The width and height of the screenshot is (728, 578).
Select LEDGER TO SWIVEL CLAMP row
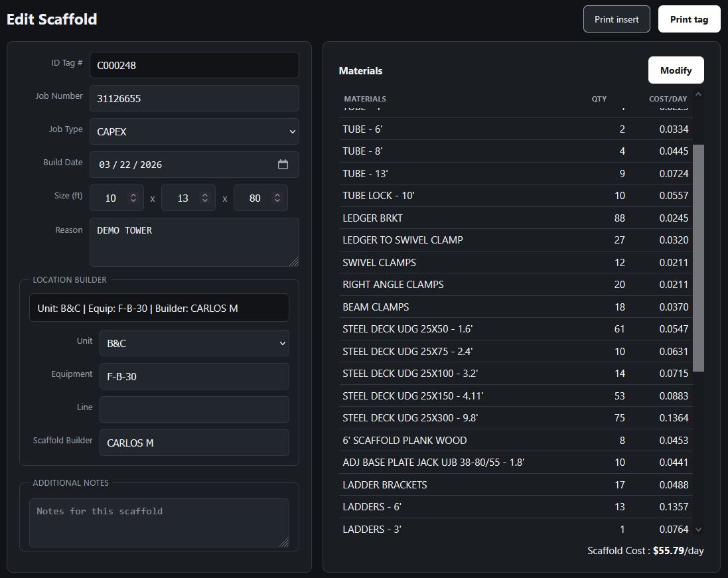[516, 240]
